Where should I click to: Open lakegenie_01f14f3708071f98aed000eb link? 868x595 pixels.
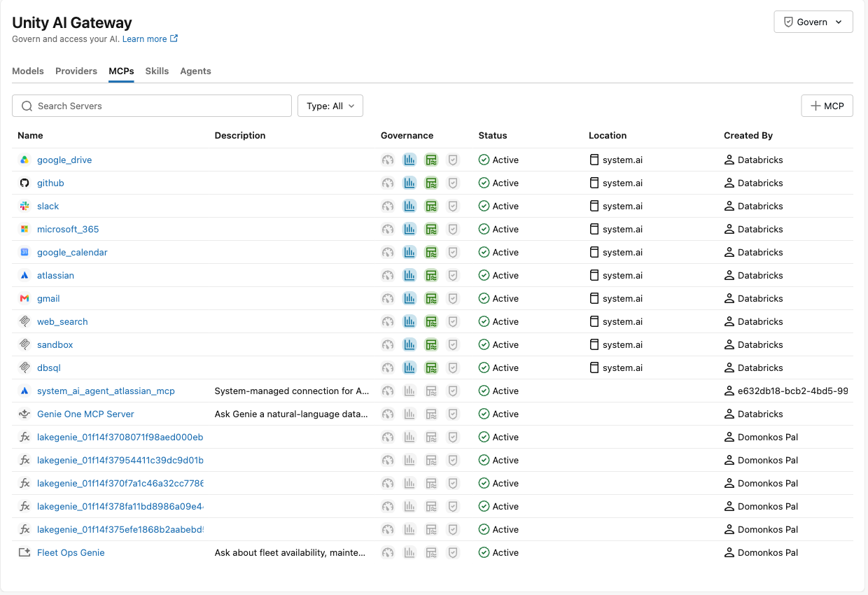point(120,437)
